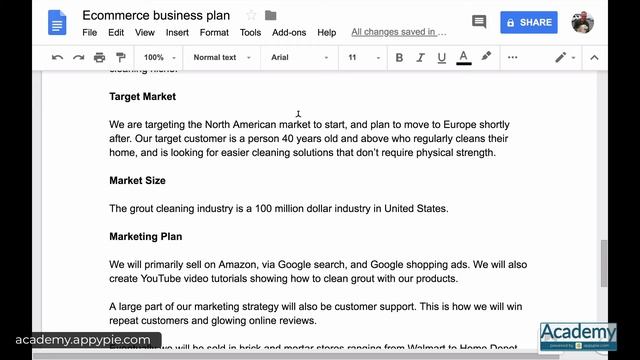
Task: Click the SHARE button
Action: pyautogui.click(x=529, y=22)
